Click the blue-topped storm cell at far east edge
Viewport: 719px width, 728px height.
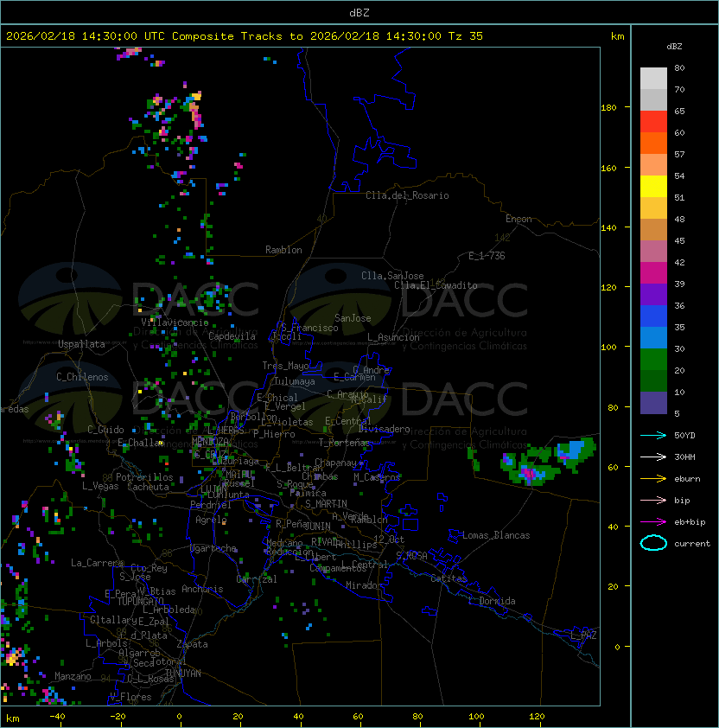click(x=576, y=453)
